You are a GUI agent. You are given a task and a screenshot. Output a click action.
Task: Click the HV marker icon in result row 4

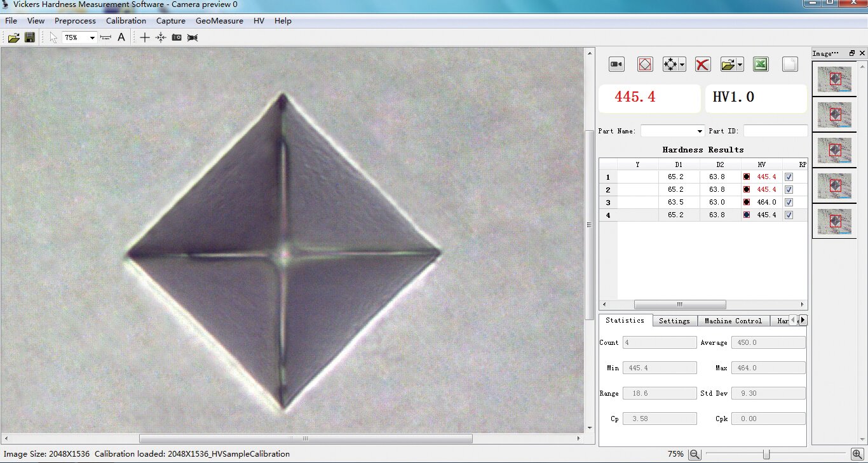click(747, 215)
